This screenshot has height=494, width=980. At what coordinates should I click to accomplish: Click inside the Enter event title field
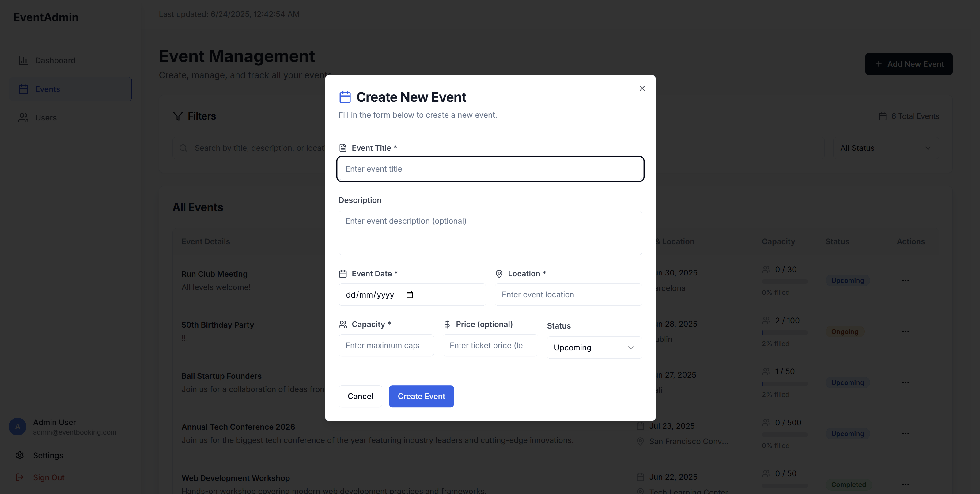[x=490, y=169]
